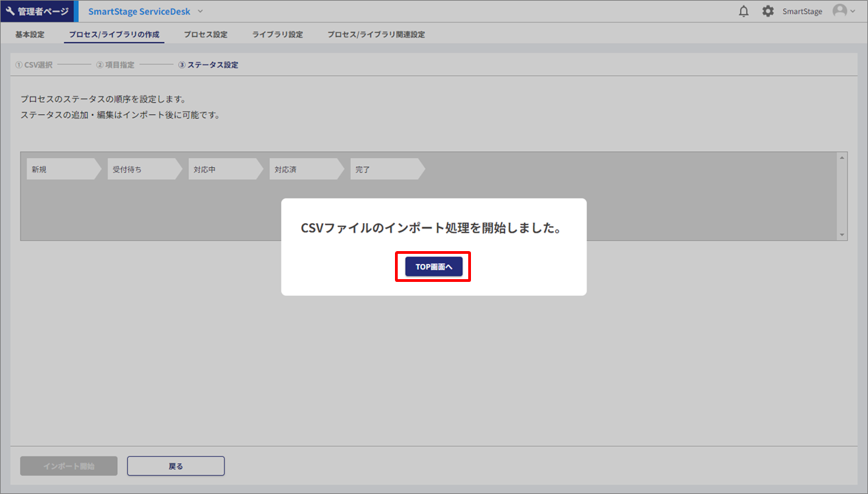This screenshot has height=494, width=868.
Task: Open the ライブラリ設定 tab
Action: [277, 34]
